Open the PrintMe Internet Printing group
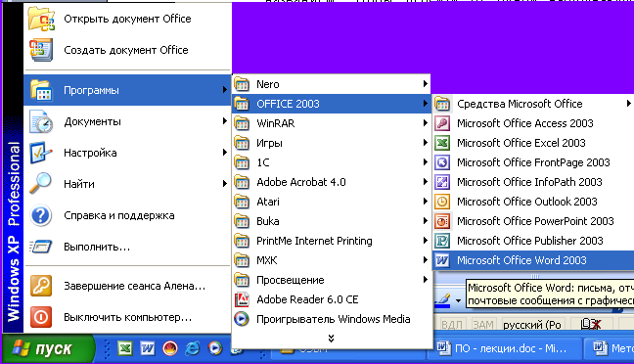 click(331, 241)
